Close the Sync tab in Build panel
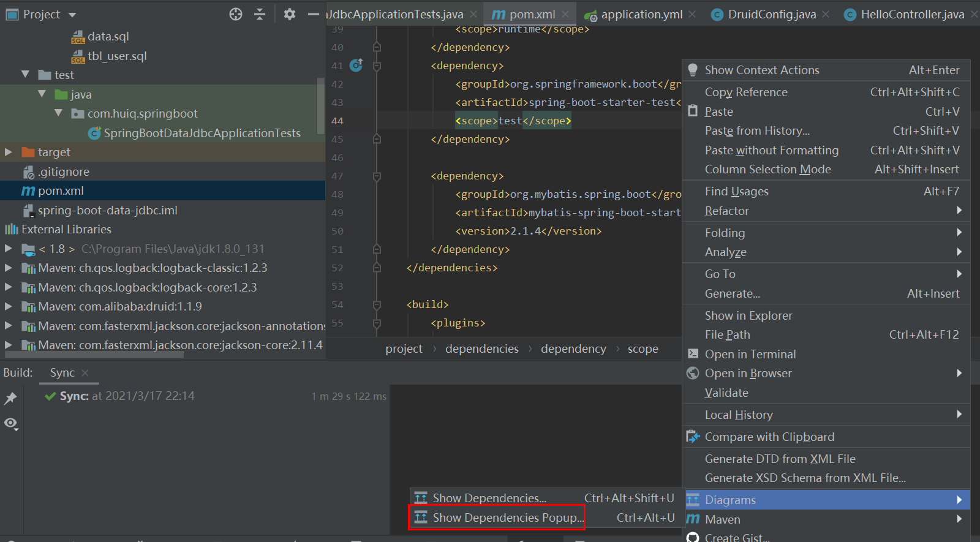This screenshot has width=980, height=542. (x=85, y=373)
